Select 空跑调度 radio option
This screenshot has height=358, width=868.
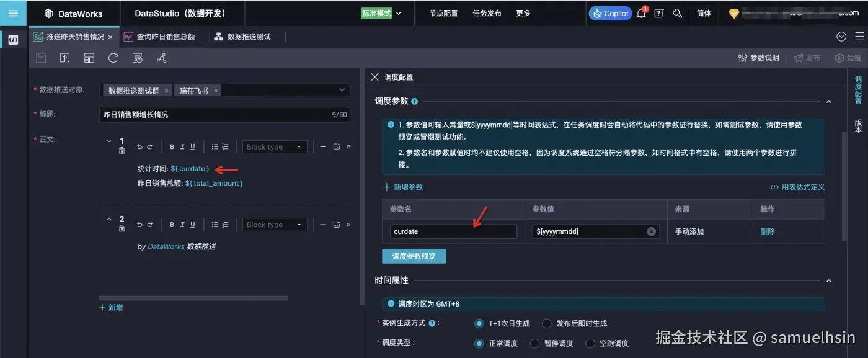tap(590, 343)
